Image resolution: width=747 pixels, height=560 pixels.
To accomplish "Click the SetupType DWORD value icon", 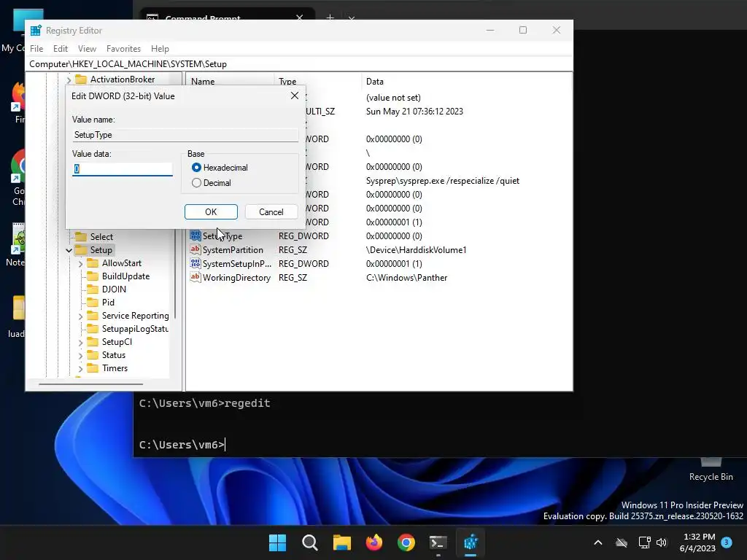I will tap(196, 236).
